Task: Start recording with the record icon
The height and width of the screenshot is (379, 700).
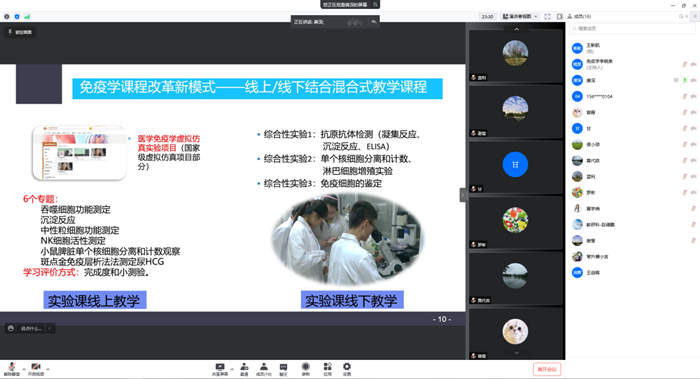Action: (305, 369)
